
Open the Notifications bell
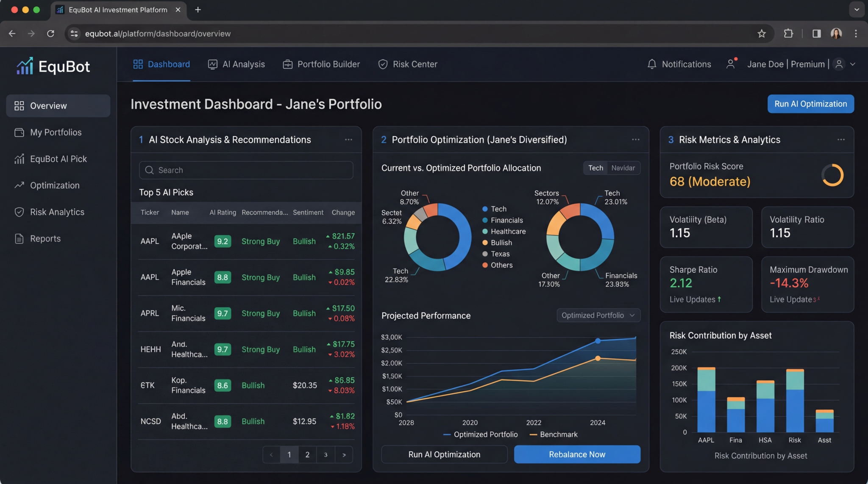point(679,64)
